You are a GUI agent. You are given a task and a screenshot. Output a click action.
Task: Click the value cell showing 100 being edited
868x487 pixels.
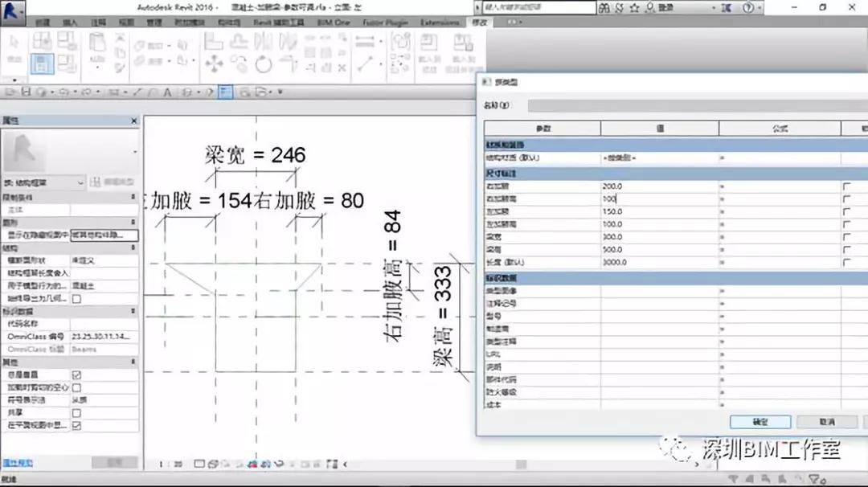pyautogui.click(x=659, y=198)
